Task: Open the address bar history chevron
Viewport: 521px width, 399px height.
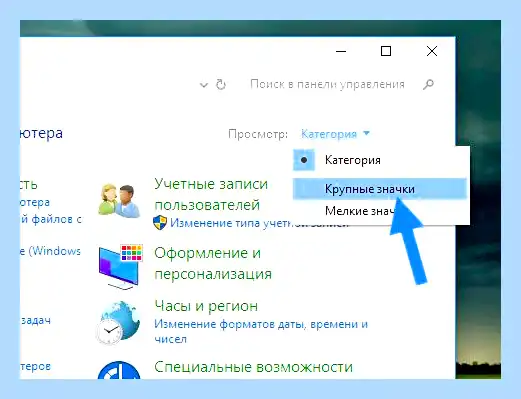Action: tap(204, 85)
